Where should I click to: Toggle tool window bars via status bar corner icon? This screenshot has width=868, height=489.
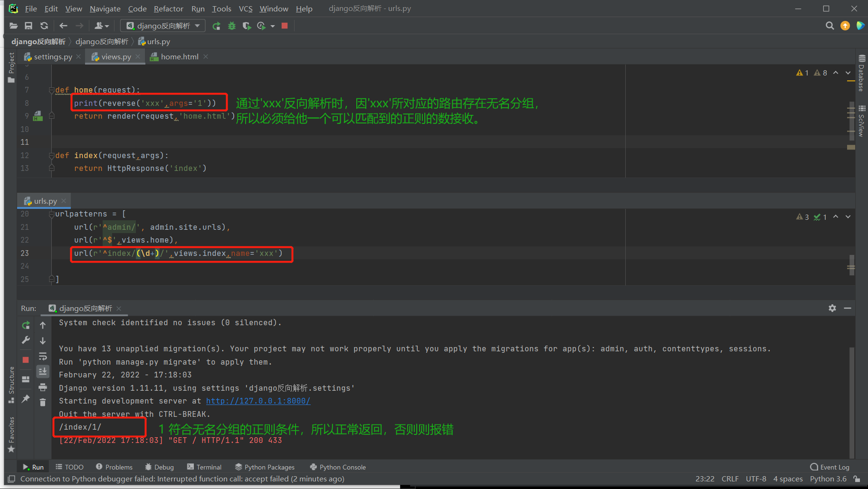(x=12, y=479)
